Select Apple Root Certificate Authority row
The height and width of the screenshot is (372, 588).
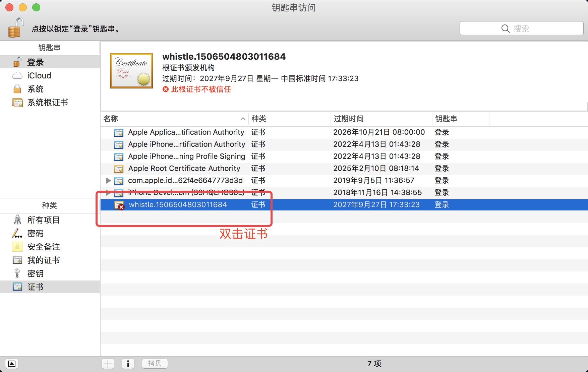click(x=344, y=168)
